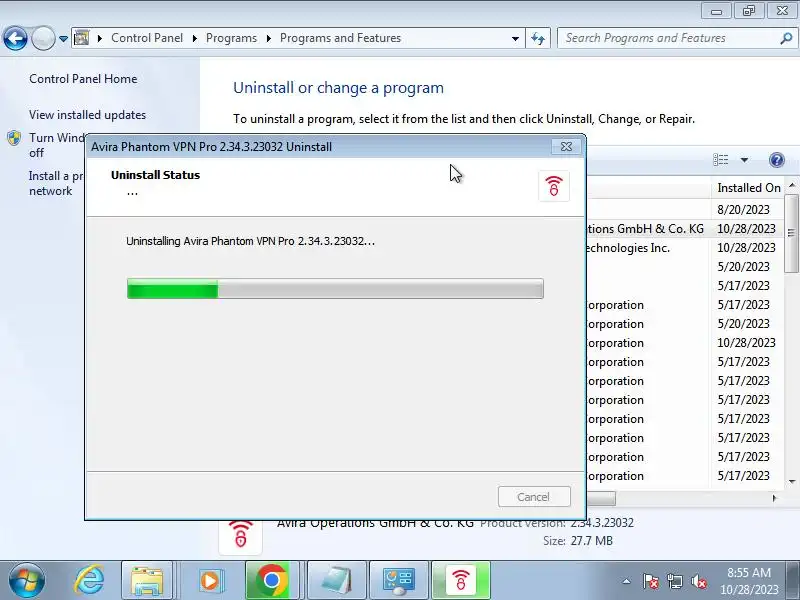
Task: Click the Forward navigation arrow
Action: (43, 38)
